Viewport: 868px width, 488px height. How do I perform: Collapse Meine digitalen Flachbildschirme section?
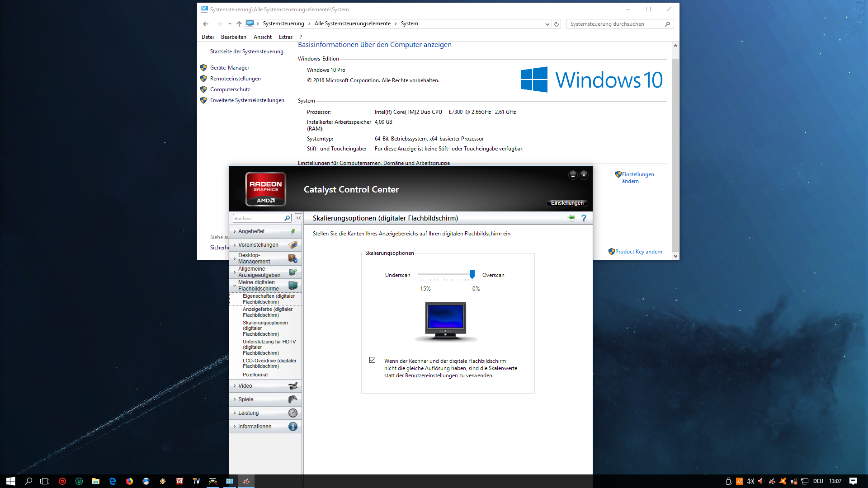pyautogui.click(x=235, y=286)
